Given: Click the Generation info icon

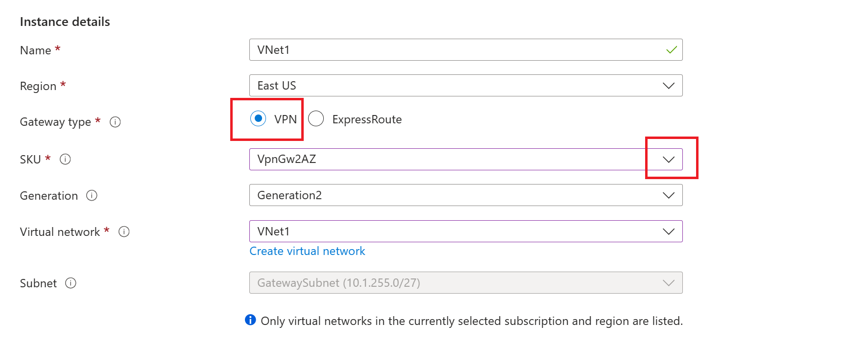Looking at the screenshot, I should pyautogui.click(x=92, y=195).
